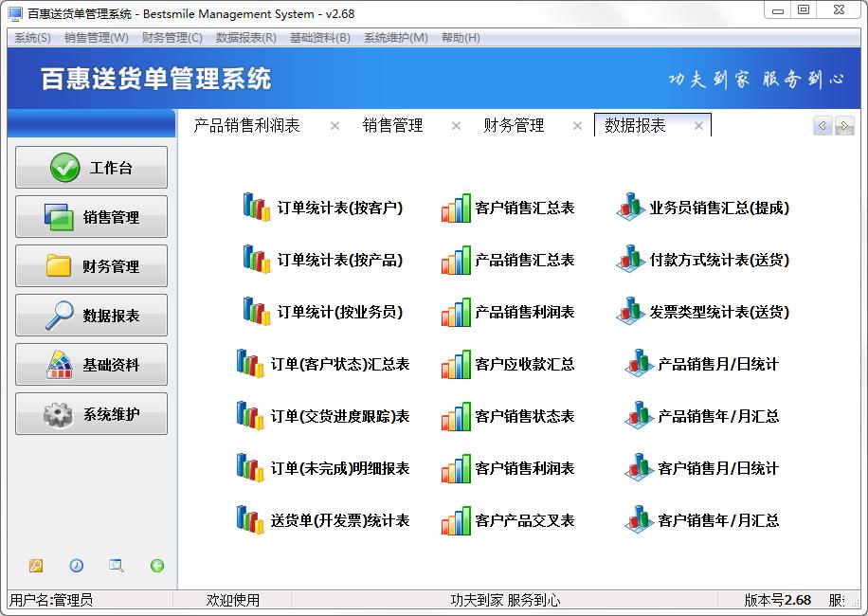Open the 数据报表(R) menu
The width and height of the screenshot is (868, 616).
tap(246, 38)
